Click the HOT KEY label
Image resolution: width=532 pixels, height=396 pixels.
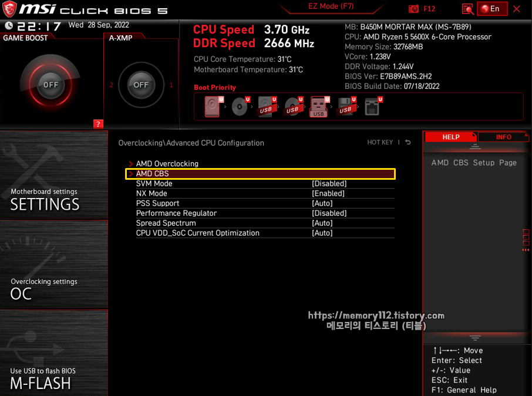(x=380, y=142)
